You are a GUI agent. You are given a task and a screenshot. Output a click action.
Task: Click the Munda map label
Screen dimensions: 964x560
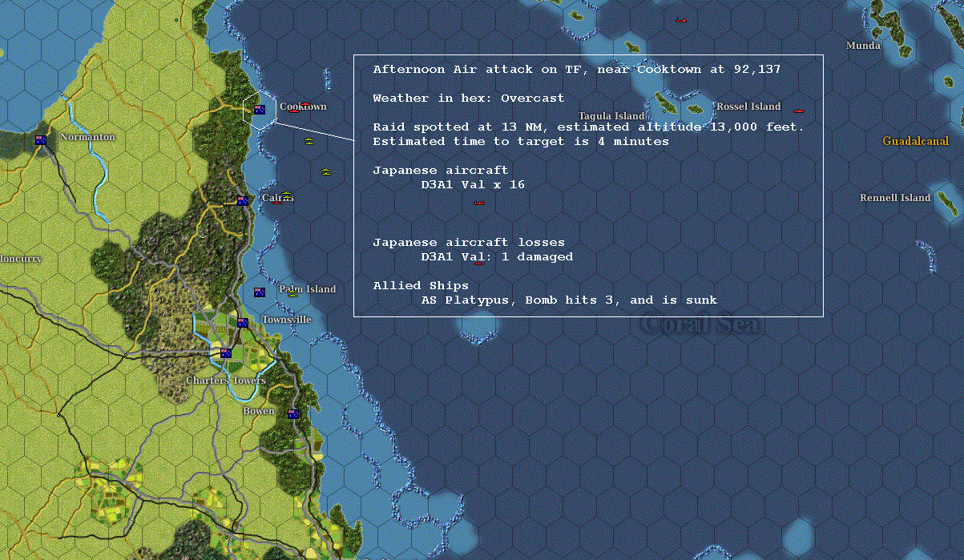tap(864, 46)
